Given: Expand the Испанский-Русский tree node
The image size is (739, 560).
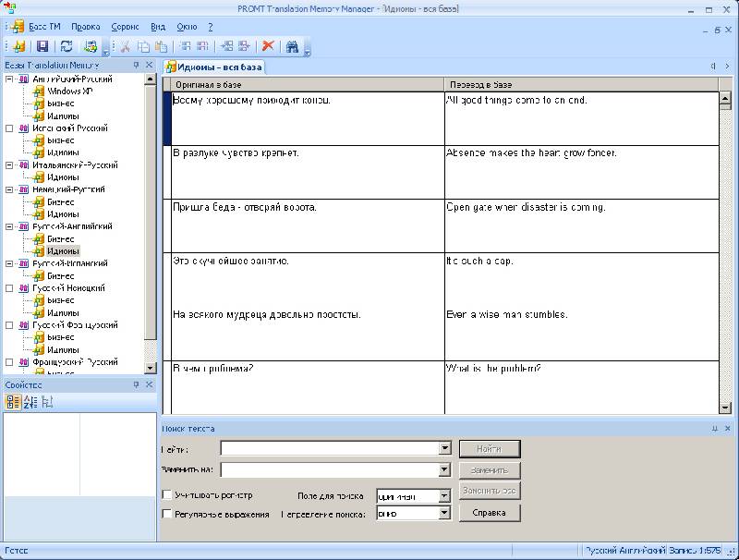Looking at the screenshot, I should coord(9,128).
